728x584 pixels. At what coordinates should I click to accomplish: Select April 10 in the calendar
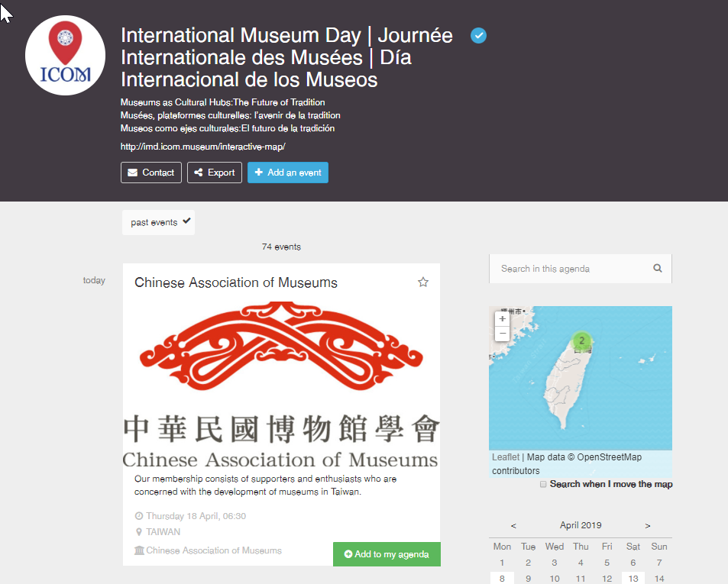[555, 579]
